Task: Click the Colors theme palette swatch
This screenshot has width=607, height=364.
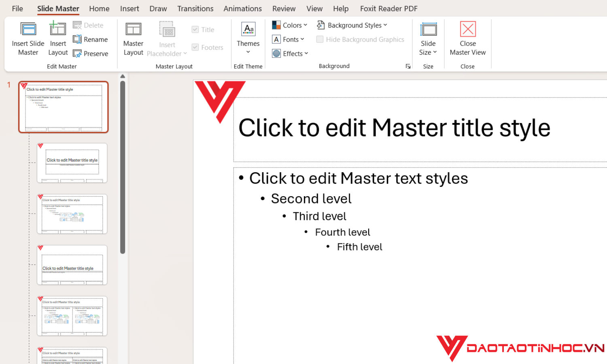Action: 276,25
